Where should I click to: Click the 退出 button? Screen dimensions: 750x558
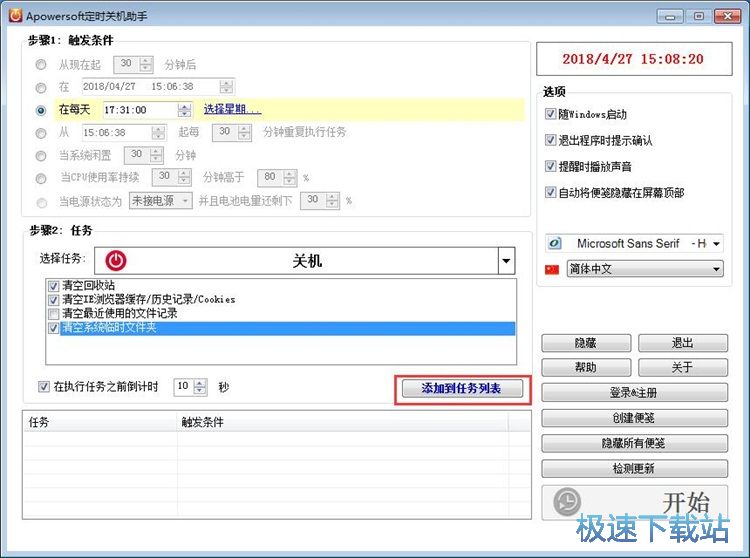click(x=683, y=343)
